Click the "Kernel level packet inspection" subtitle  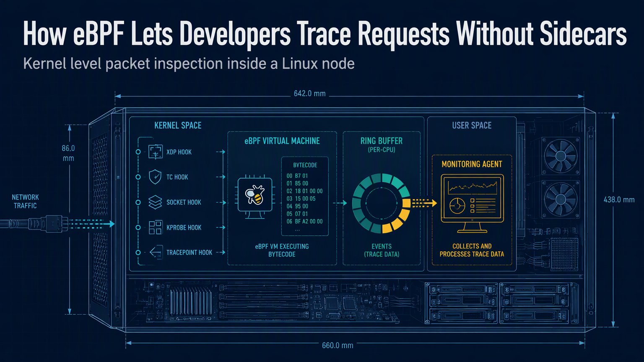pyautogui.click(x=189, y=64)
